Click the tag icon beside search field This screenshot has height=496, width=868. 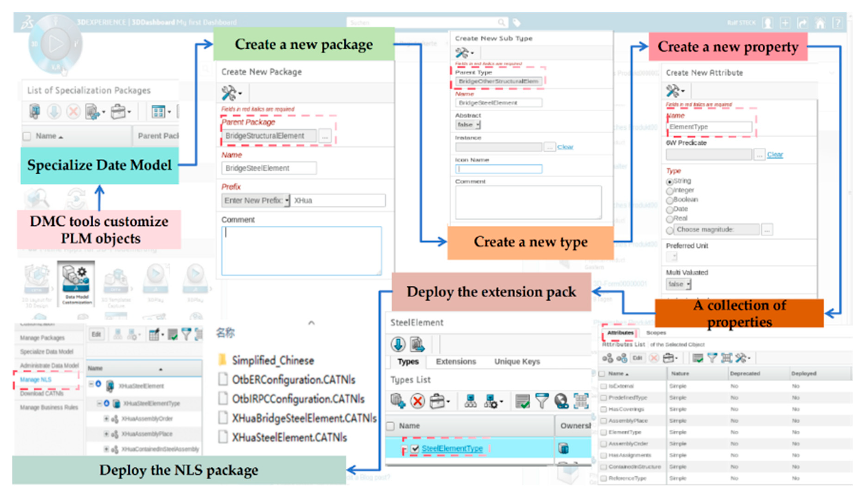coord(517,23)
